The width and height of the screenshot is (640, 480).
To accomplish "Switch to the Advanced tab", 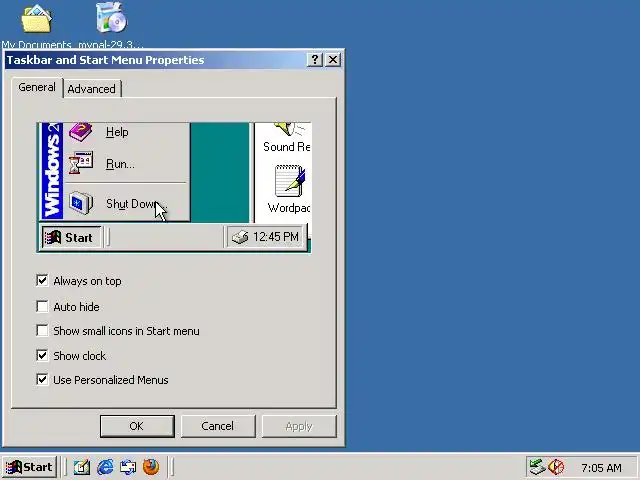I will tap(91, 89).
